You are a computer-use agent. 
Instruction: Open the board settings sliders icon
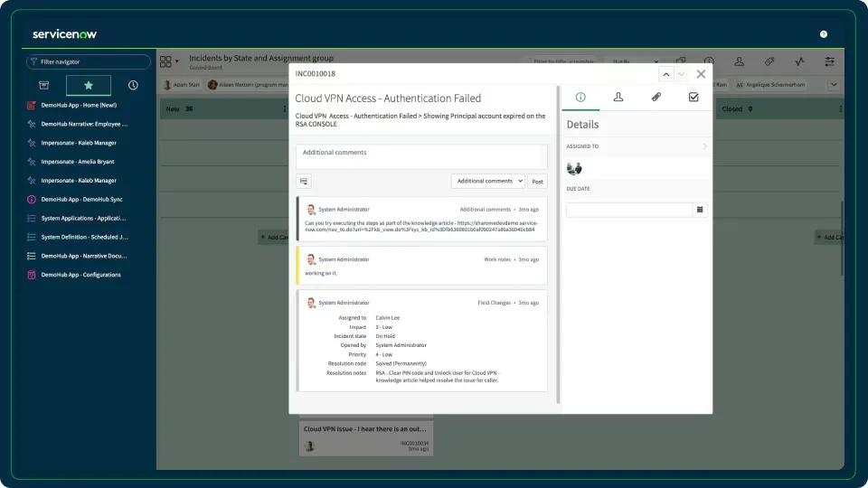829,61
